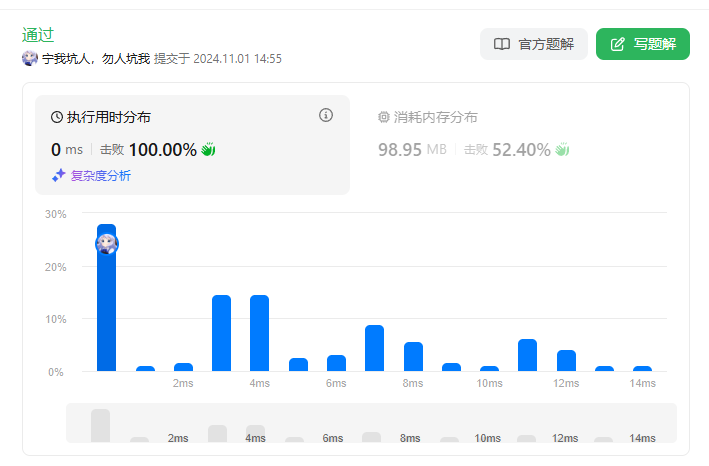Screen dimensions: 709x466
Task: Click the clapping hands icon next to 100.00%
Action: click(209, 150)
